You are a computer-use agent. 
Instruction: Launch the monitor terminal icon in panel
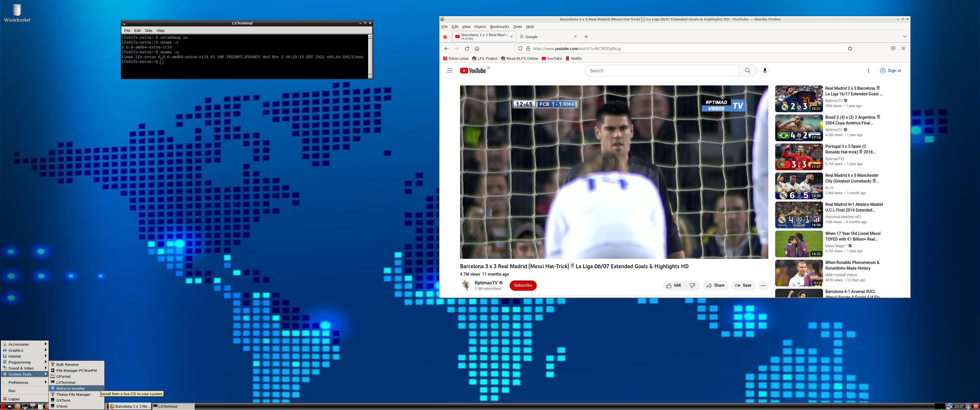point(25,406)
